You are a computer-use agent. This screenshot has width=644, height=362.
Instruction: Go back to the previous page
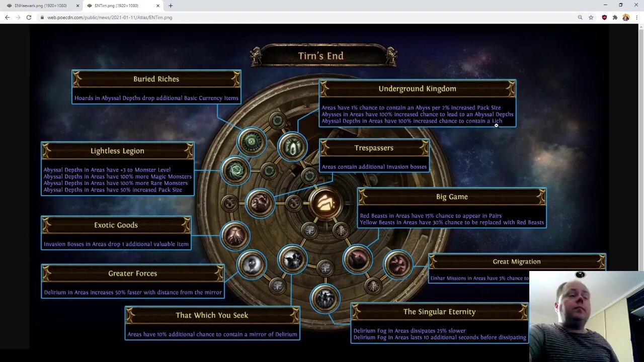coord(7,17)
